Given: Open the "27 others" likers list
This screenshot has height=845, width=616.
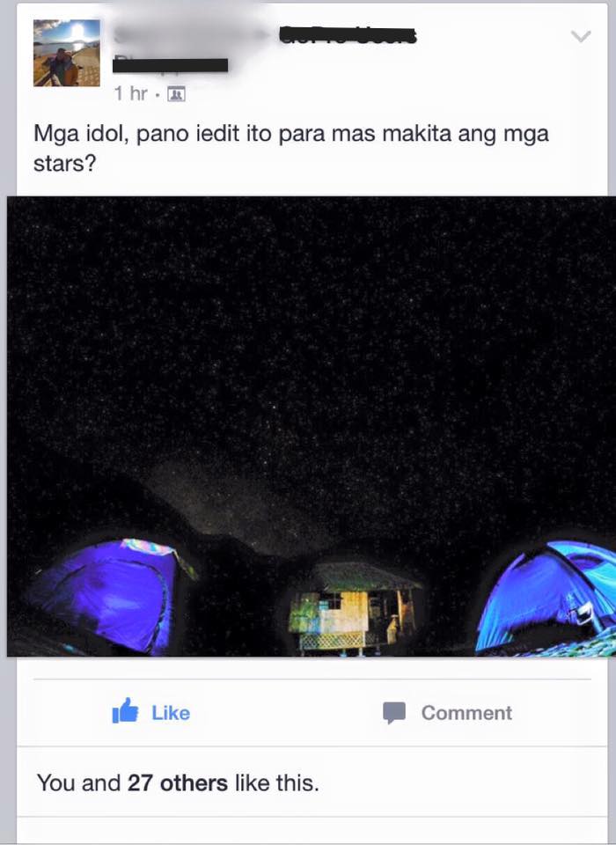Looking at the screenshot, I should [x=177, y=783].
